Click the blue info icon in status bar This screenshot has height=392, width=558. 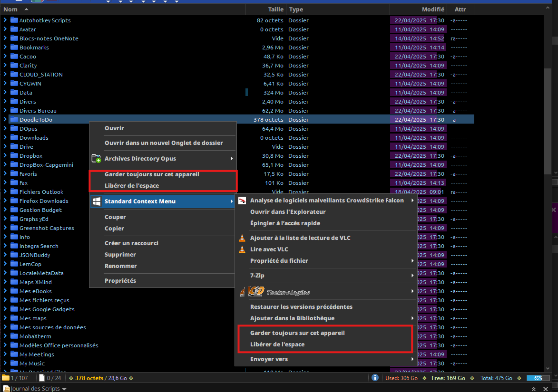point(375,378)
